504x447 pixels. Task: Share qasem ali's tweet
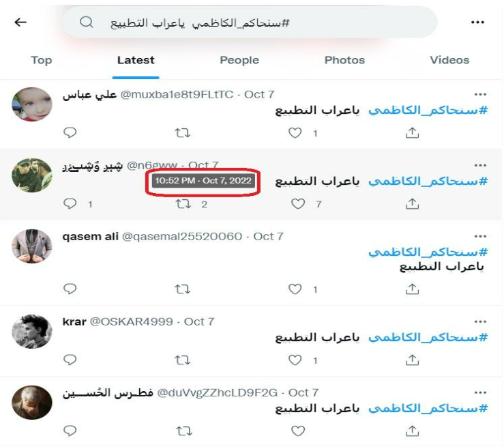point(412,289)
